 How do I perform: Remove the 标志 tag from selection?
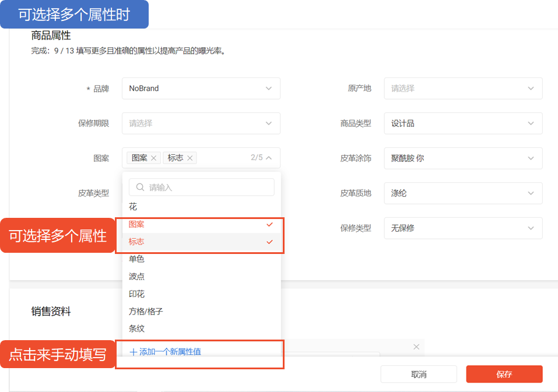pos(189,158)
